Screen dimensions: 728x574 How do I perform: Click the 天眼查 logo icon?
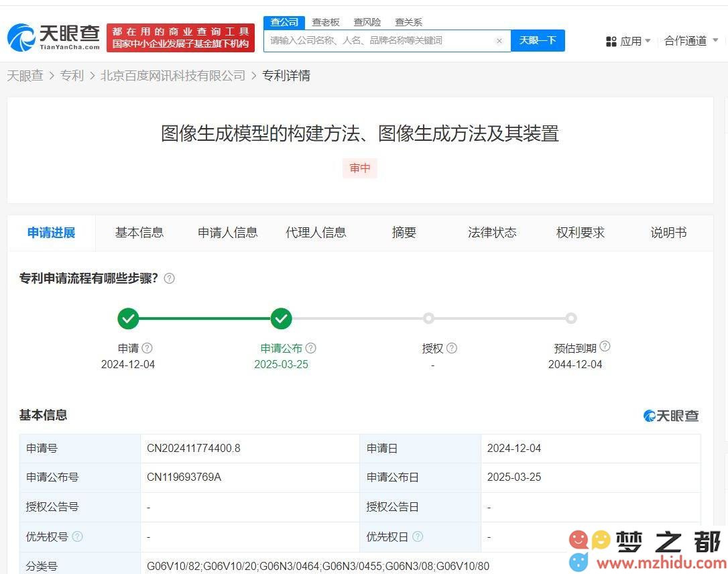point(21,38)
